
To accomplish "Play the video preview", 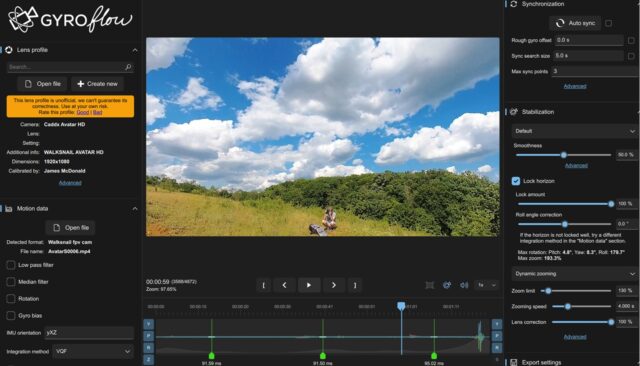I will click(x=309, y=285).
